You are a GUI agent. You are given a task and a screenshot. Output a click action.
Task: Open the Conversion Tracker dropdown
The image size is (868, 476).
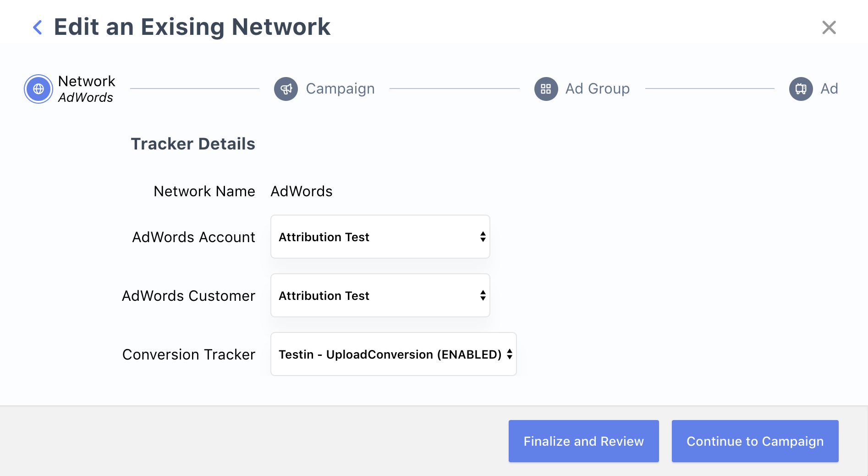394,354
